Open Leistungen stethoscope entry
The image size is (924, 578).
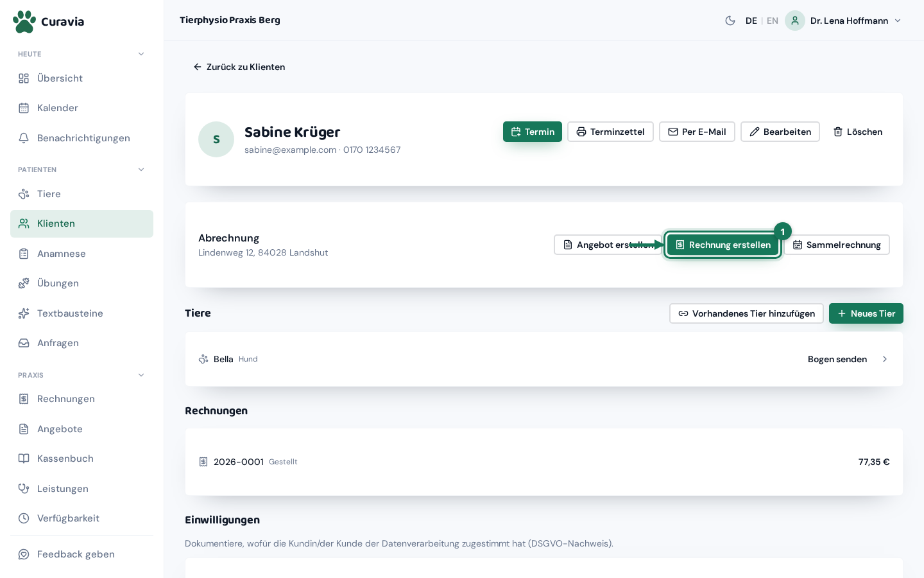[x=81, y=489]
